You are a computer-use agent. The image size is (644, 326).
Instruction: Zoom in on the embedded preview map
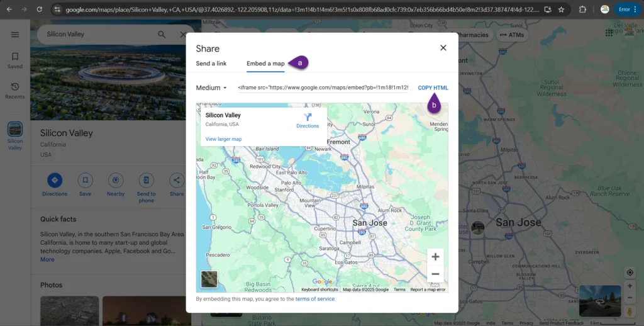click(x=435, y=257)
